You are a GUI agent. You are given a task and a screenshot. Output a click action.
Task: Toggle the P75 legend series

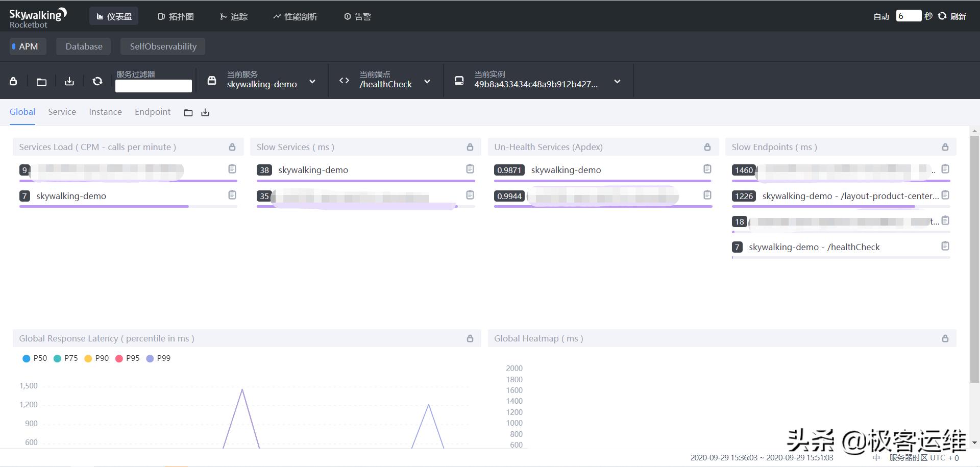click(65, 358)
